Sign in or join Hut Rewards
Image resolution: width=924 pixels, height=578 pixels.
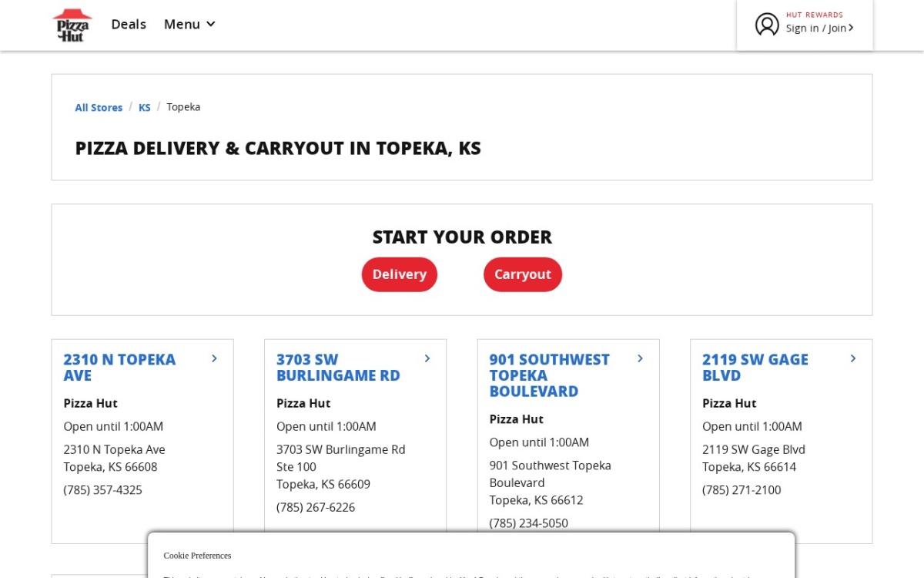click(x=819, y=28)
